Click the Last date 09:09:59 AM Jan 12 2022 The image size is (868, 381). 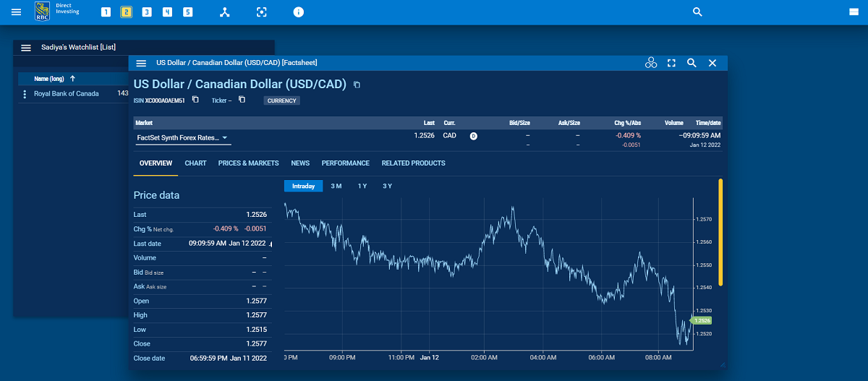[x=227, y=243]
